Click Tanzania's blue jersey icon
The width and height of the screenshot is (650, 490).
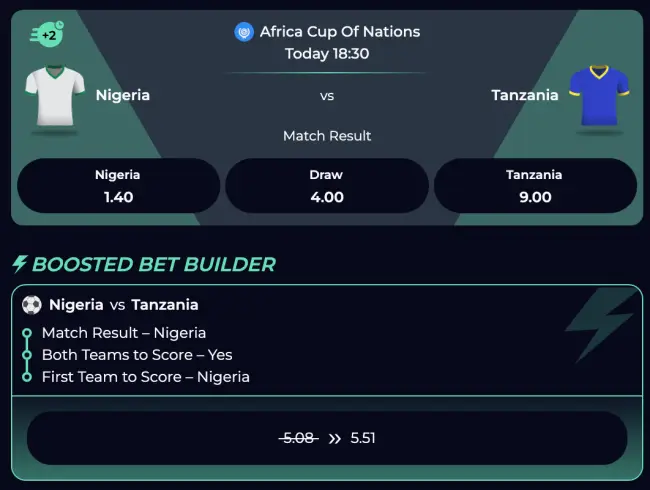[x=596, y=96]
